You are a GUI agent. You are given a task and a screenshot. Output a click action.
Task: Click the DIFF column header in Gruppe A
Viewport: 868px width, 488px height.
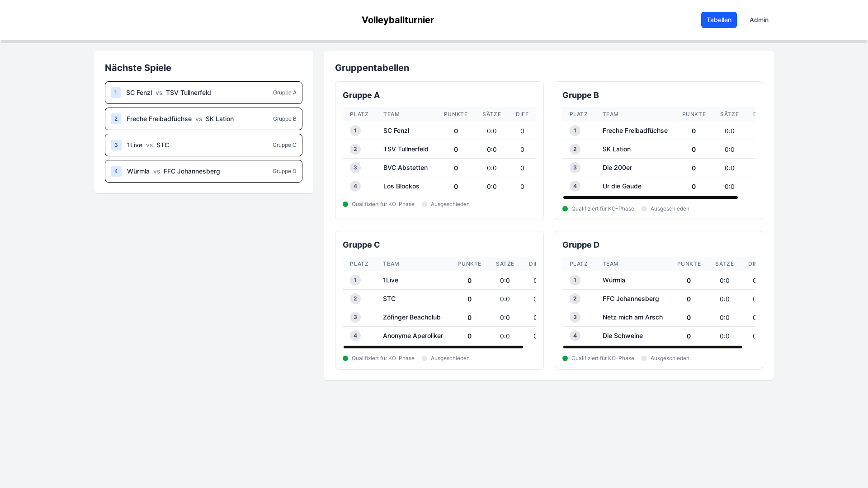(522, 114)
